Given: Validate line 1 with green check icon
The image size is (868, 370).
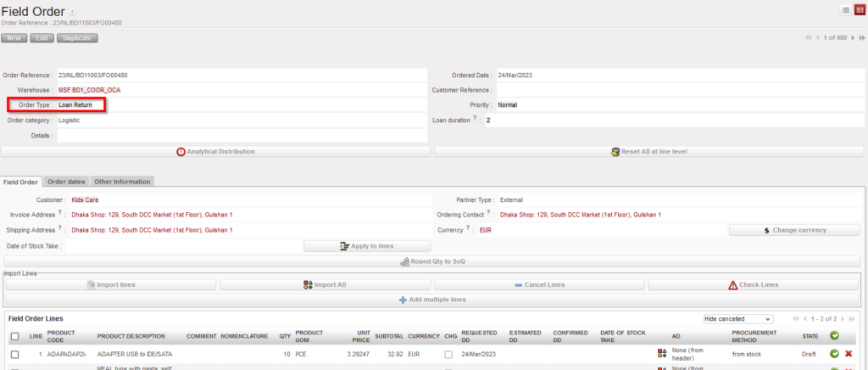Looking at the screenshot, I should [x=834, y=354].
